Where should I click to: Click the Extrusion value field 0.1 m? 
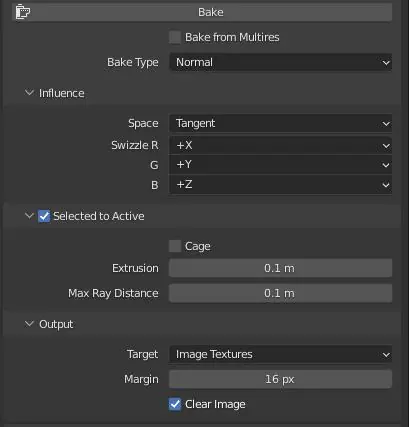coord(280,268)
